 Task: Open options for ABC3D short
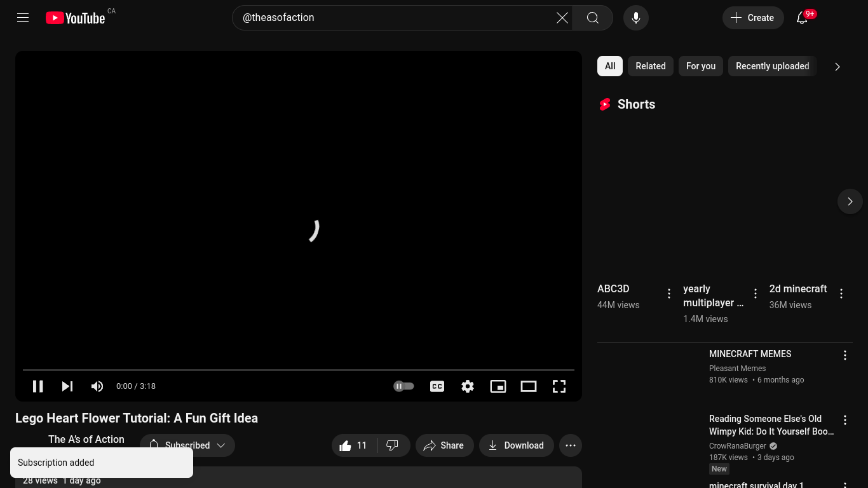click(x=669, y=294)
